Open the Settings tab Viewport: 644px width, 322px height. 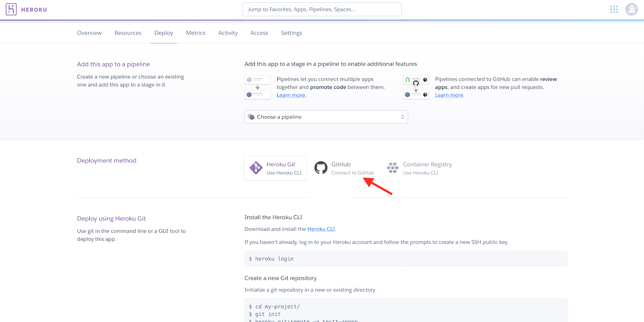tap(291, 33)
